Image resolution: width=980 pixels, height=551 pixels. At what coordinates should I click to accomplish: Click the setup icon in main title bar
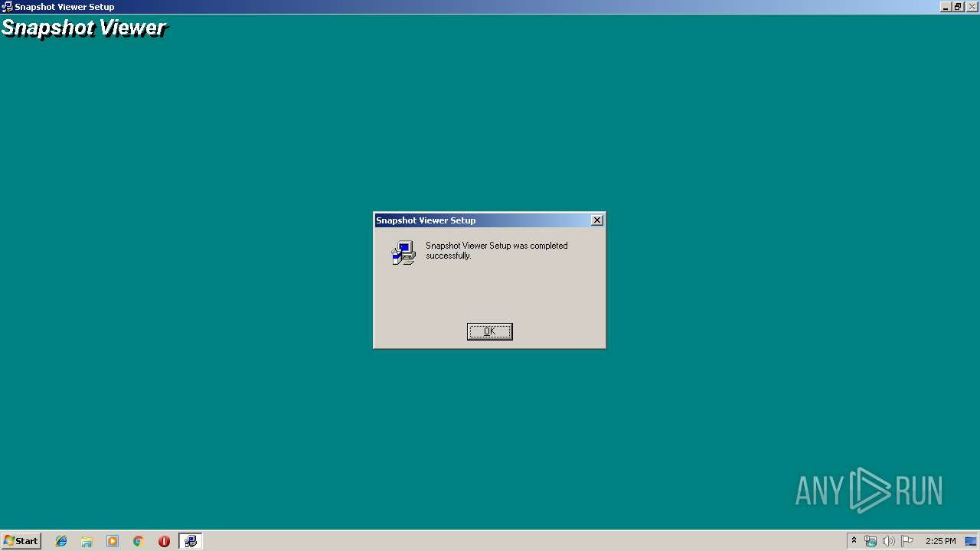7,7
